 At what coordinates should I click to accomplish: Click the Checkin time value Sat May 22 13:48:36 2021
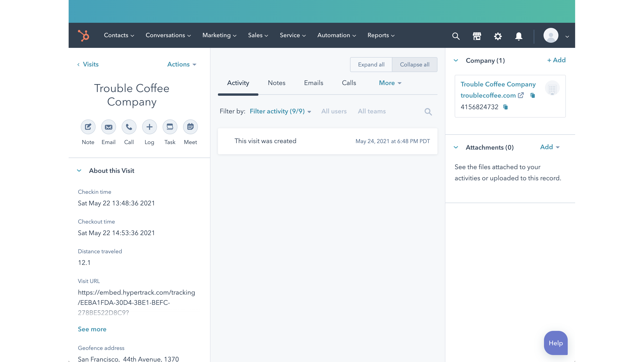pos(116,203)
